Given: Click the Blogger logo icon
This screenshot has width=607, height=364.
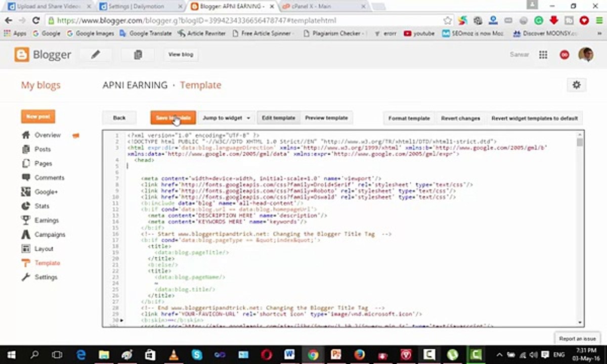Looking at the screenshot, I should (x=22, y=55).
